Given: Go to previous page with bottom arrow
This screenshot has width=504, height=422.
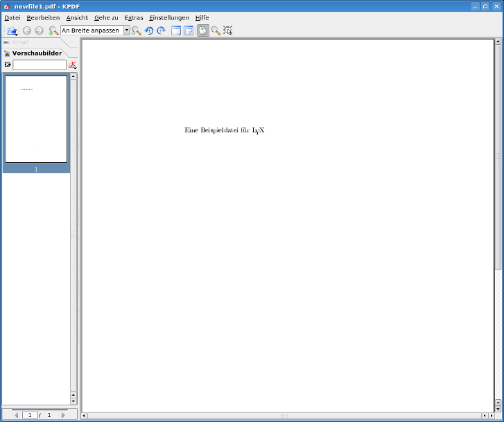Looking at the screenshot, I should pyautogui.click(x=17, y=415).
